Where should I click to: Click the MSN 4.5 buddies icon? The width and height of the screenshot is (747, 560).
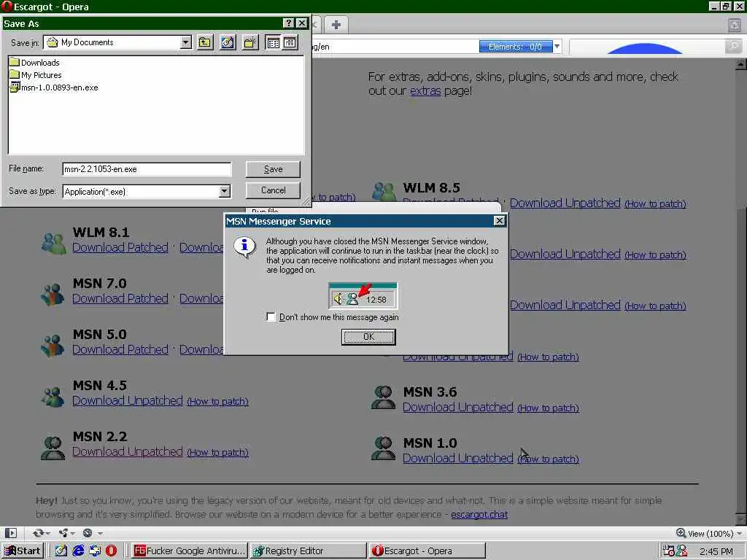pyautogui.click(x=53, y=396)
